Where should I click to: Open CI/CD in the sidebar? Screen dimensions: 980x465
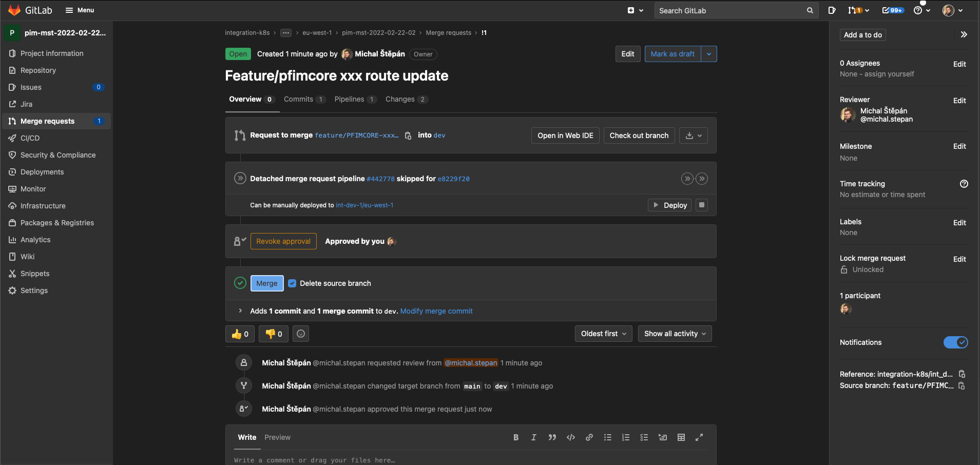[x=56, y=138]
